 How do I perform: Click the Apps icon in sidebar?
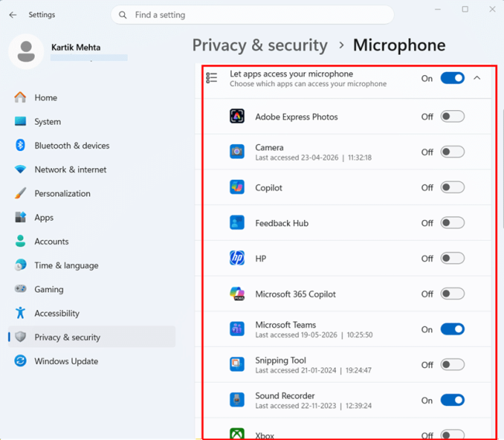tap(20, 218)
